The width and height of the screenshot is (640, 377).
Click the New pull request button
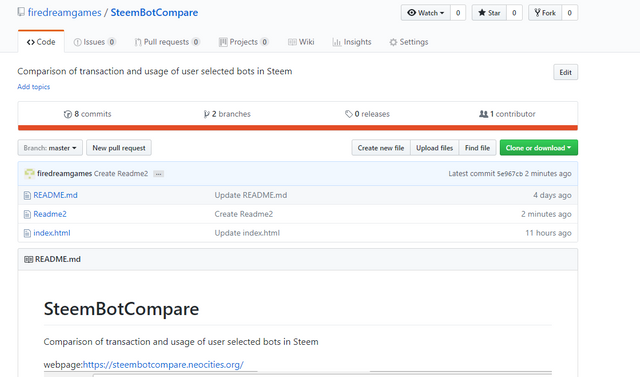pyautogui.click(x=119, y=148)
